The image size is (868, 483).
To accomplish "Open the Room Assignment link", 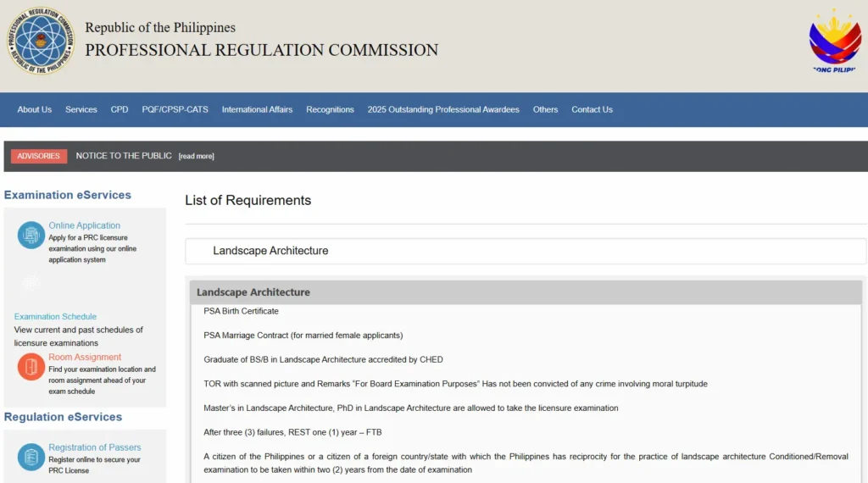I will (85, 358).
